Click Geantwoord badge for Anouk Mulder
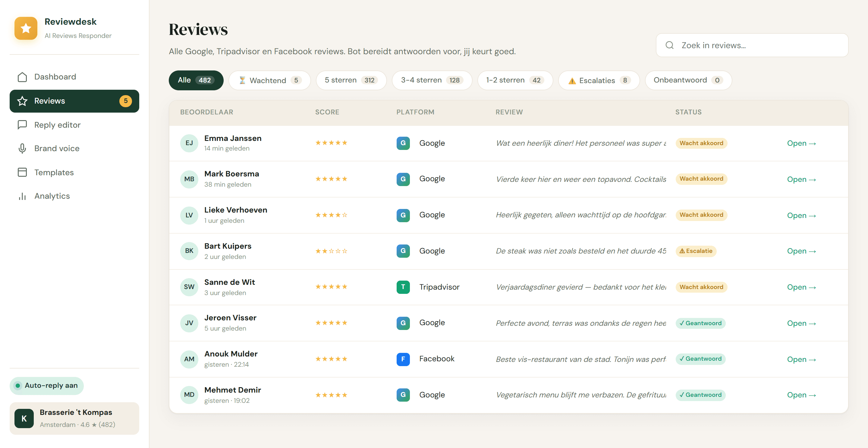The height and width of the screenshot is (448, 868). click(700, 359)
